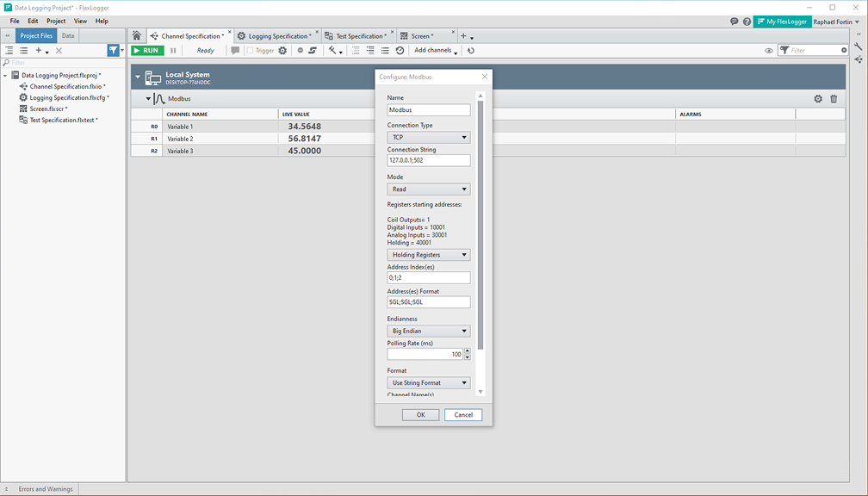The width and height of the screenshot is (868, 496).
Task: Start acquisition with the green RUN button
Action: 147,50
